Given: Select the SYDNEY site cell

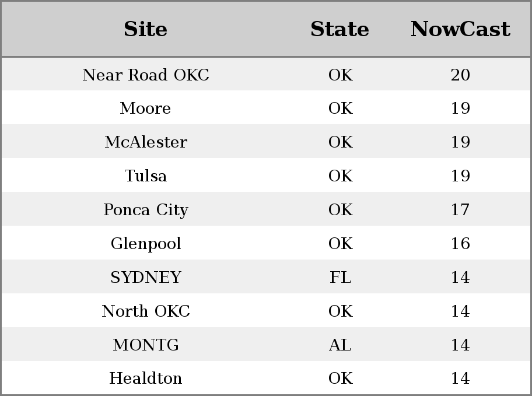Looking at the screenshot, I should pyautogui.click(x=146, y=277).
